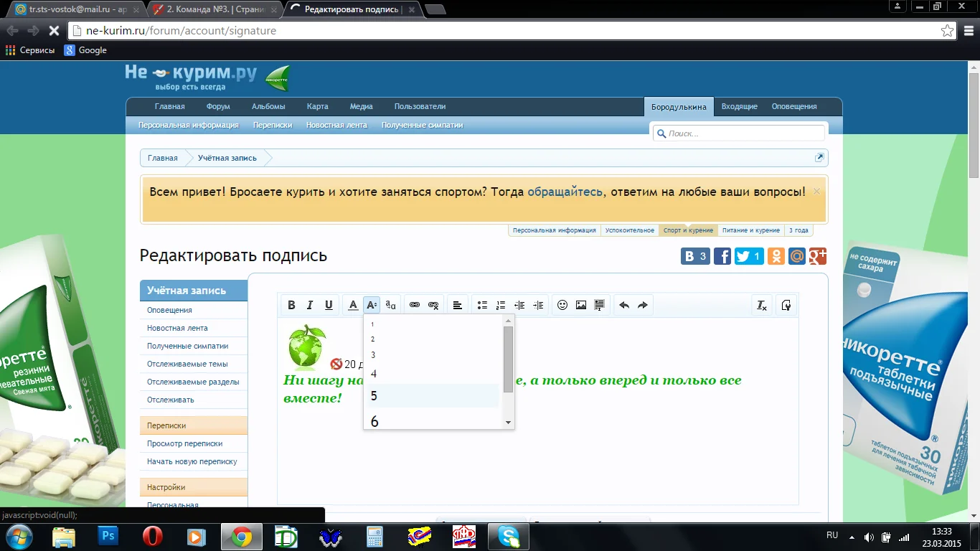Choose font size 5 from list
The width and height of the screenshot is (980, 551).
433,395
